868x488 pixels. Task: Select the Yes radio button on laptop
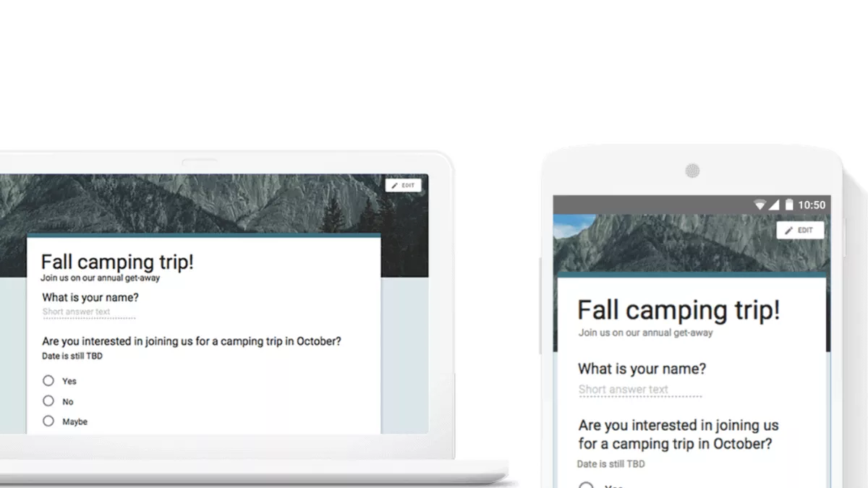tap(48, 380)
